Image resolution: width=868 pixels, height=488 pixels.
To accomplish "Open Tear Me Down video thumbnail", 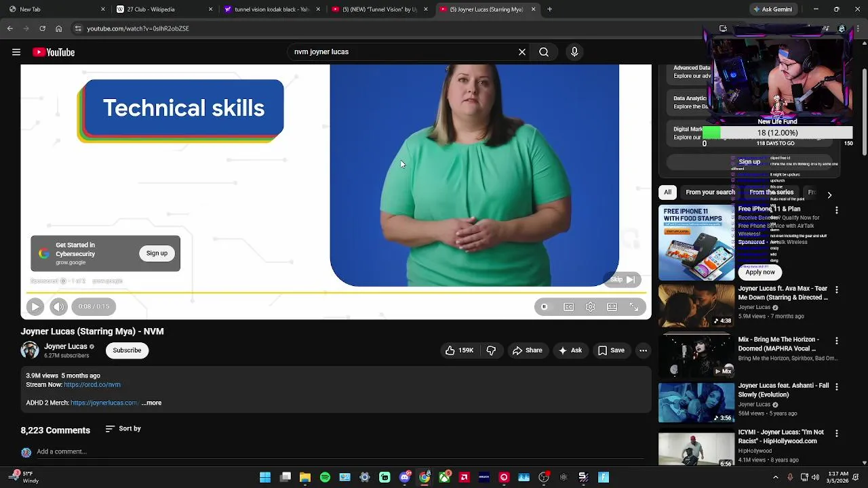I will (696, 306).
